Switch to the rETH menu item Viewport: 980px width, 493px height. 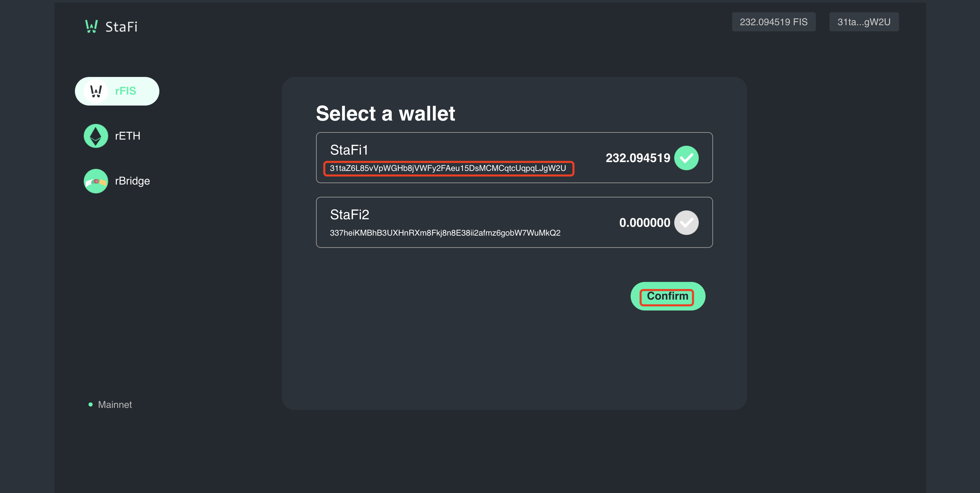point(112,136)
